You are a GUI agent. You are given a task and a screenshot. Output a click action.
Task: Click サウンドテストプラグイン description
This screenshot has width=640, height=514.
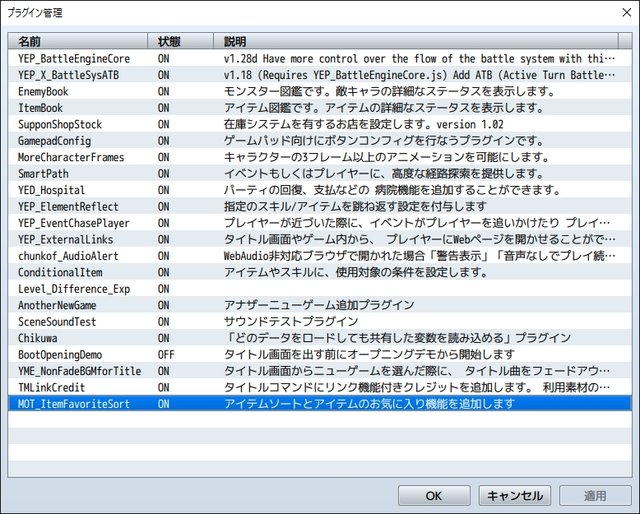pyautogui.click(x=291, y=322)
